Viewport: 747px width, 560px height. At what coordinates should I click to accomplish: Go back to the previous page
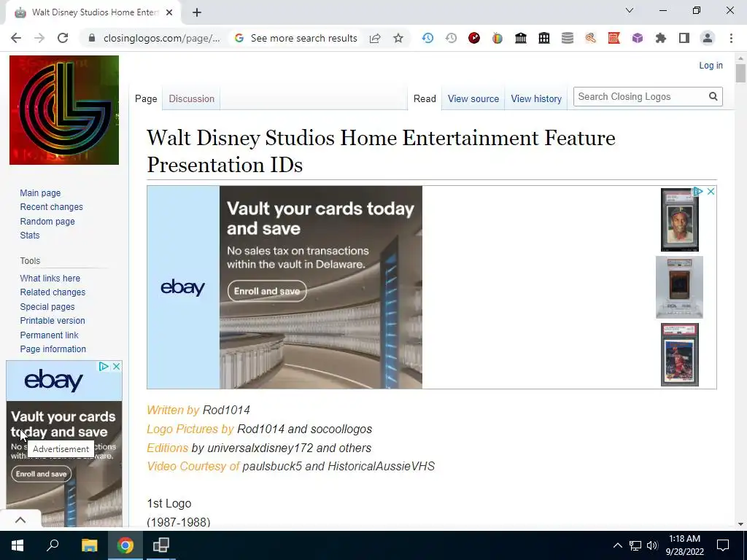click(x=16, y=38)
